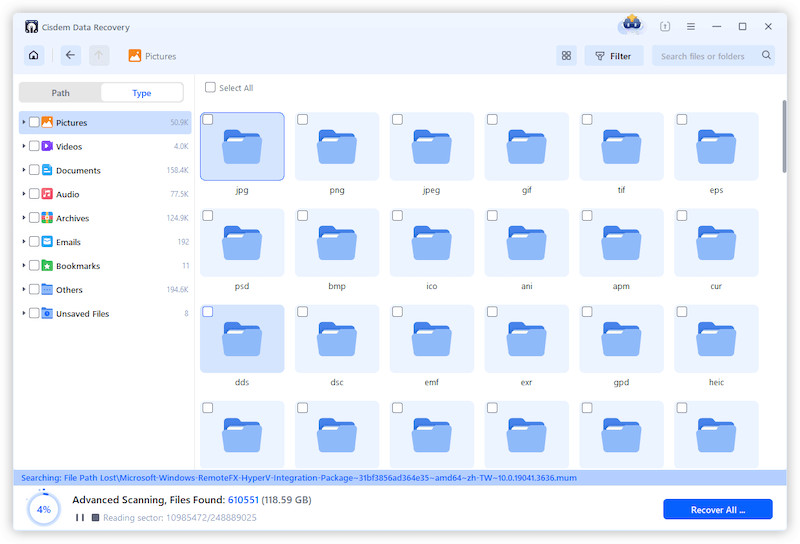Click the Others category icon
This screenshot has height=544, width=800.
47,289
